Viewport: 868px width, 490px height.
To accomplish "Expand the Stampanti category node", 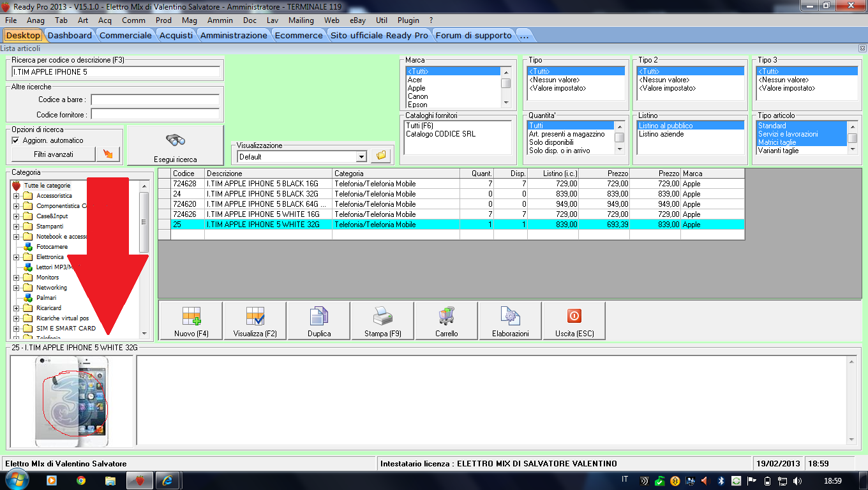I will coord(17,226).
